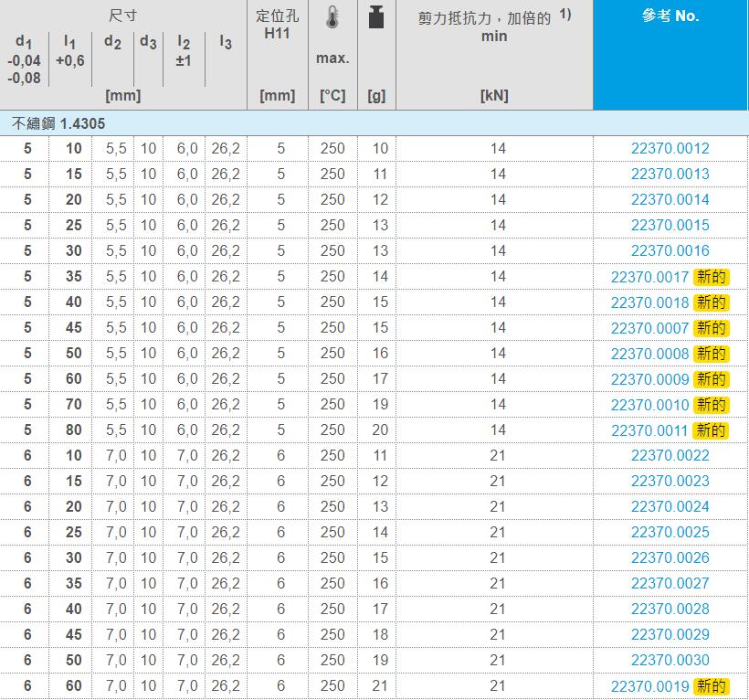
Task: Click the 新的 badge beside 22370.0007
Action: point(711,328)
